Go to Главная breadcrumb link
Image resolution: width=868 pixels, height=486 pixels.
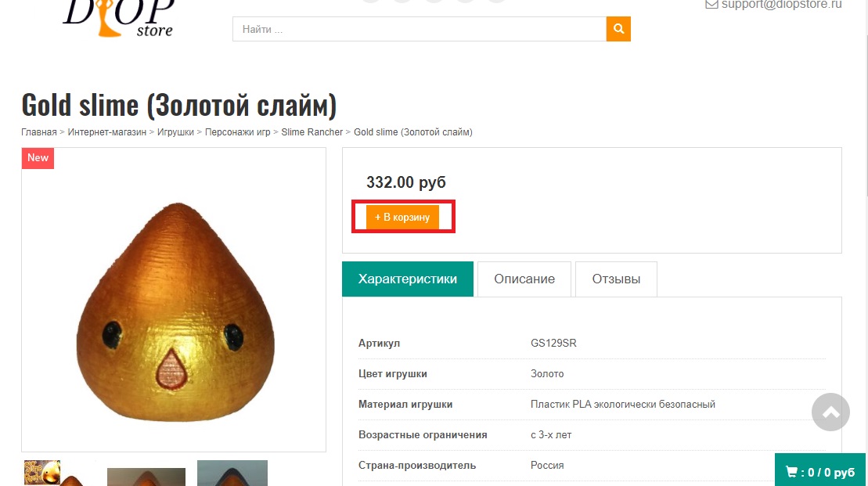(x=39, y=132)
